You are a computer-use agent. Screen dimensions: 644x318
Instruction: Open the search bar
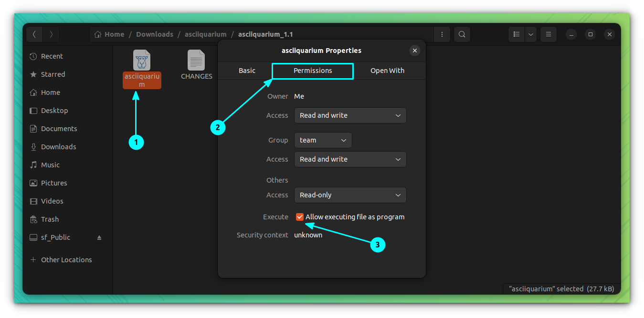[x=461, y=34]
